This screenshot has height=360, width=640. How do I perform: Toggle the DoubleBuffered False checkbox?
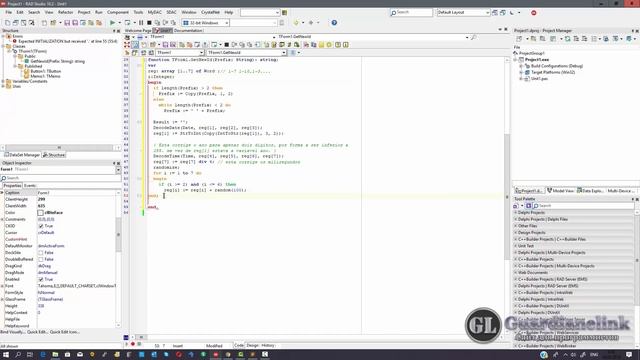pyautogui.click(x=40, y=259)
